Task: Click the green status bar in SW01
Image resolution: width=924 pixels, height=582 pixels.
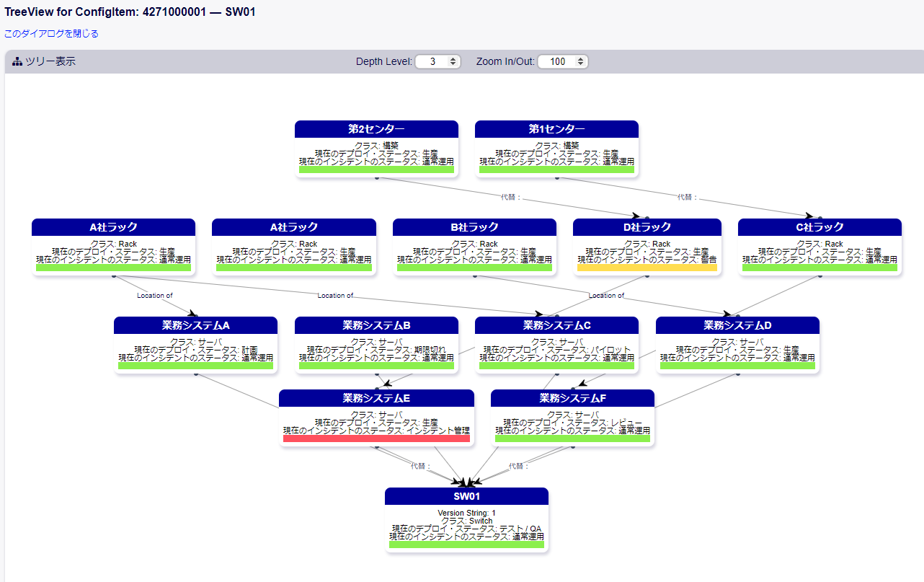Action: point(466,544)
